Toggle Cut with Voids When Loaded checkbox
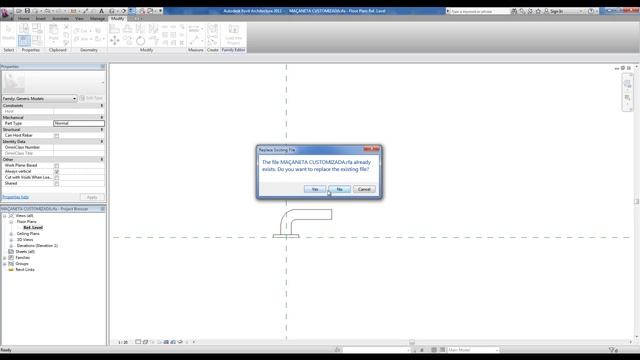 pos(57,178)
